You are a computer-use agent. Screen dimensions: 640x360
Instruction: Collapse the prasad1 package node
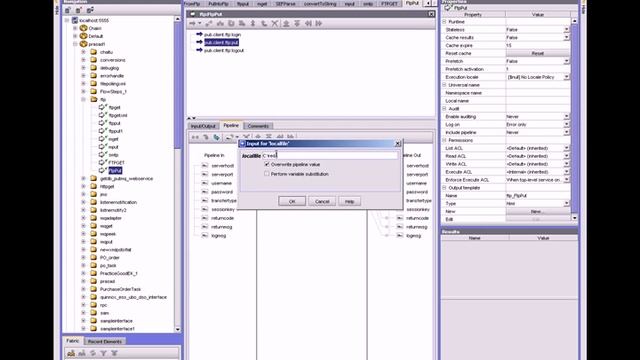click(75, 44)
